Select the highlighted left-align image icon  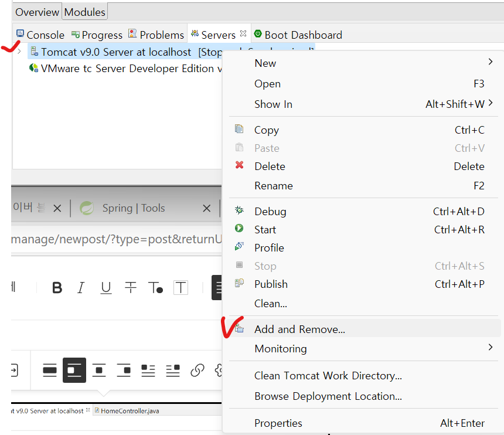coord(74,370)
